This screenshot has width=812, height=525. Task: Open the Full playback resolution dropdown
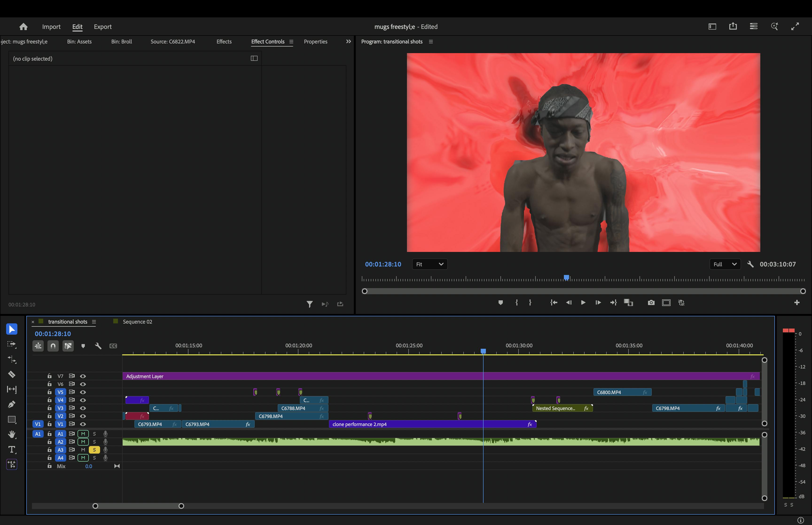pyautogui.click(x=725, y=264)
